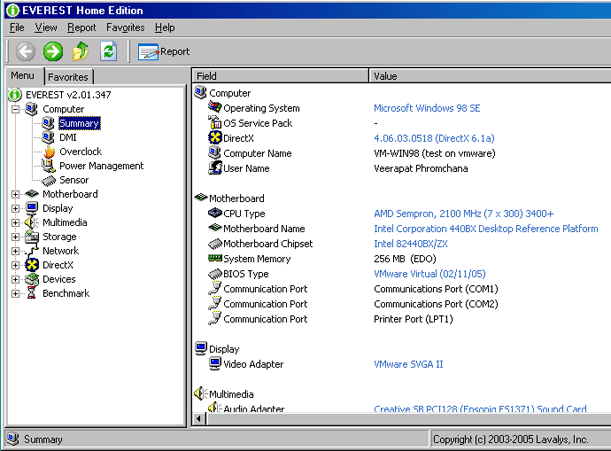Click the DirectX icon in the tree
The height and width of the screenshot is (451, 611).
click(32, 265)
